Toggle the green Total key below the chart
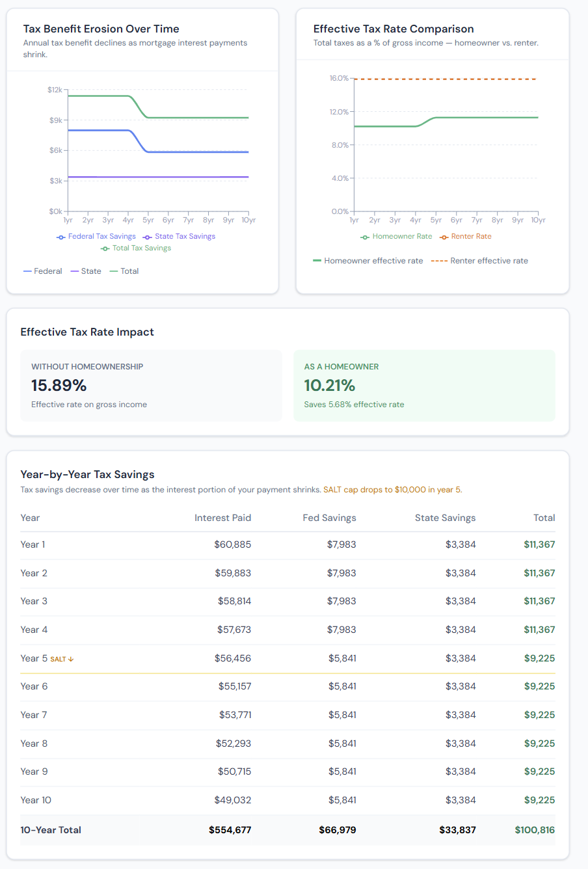The image size is (588, 869). pos(124,271)
